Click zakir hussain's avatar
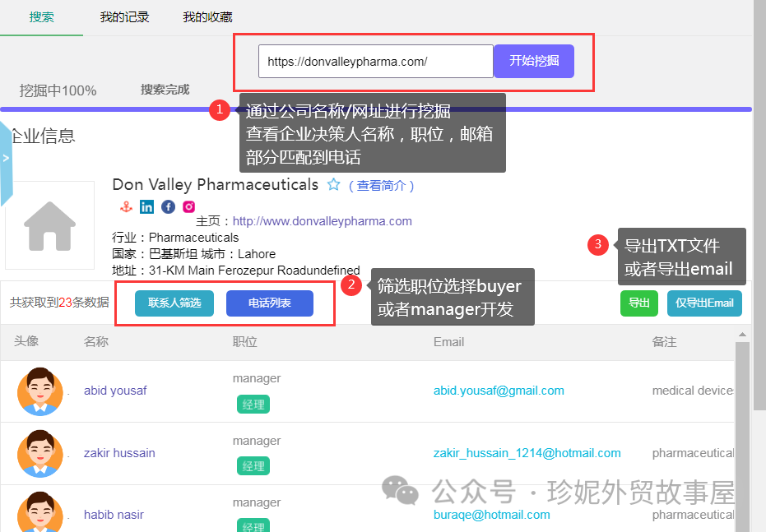This screenshot has height=532, width=766. pyautogui.click(x=40, y=453)
